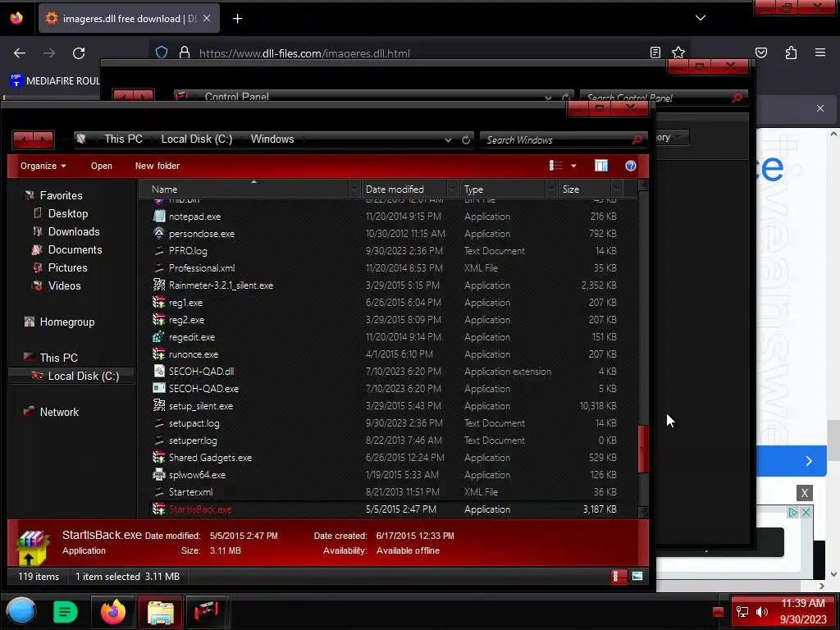Bookmark this page with star icon

pos(678,52)
